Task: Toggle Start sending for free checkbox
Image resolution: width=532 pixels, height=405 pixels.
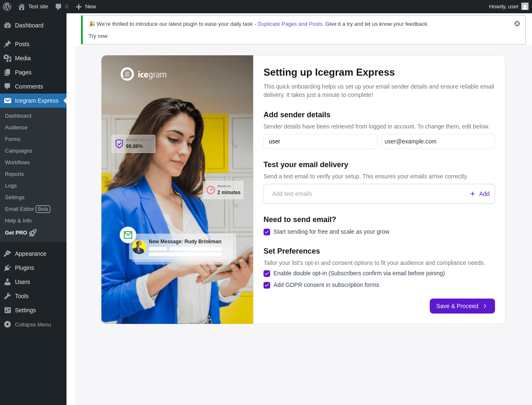Action: click(x=267, y=232)
